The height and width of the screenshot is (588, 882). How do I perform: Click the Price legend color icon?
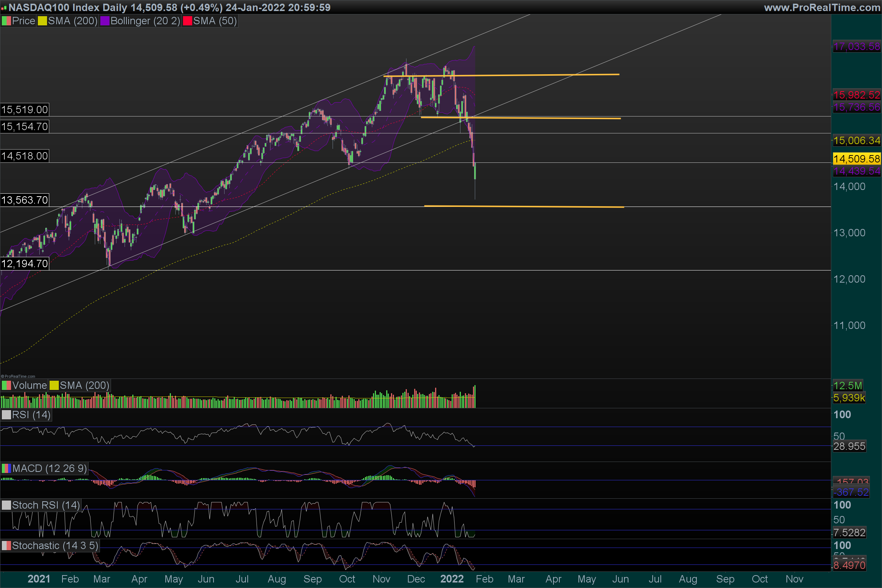pyautogui.click(x=6, y=21)
